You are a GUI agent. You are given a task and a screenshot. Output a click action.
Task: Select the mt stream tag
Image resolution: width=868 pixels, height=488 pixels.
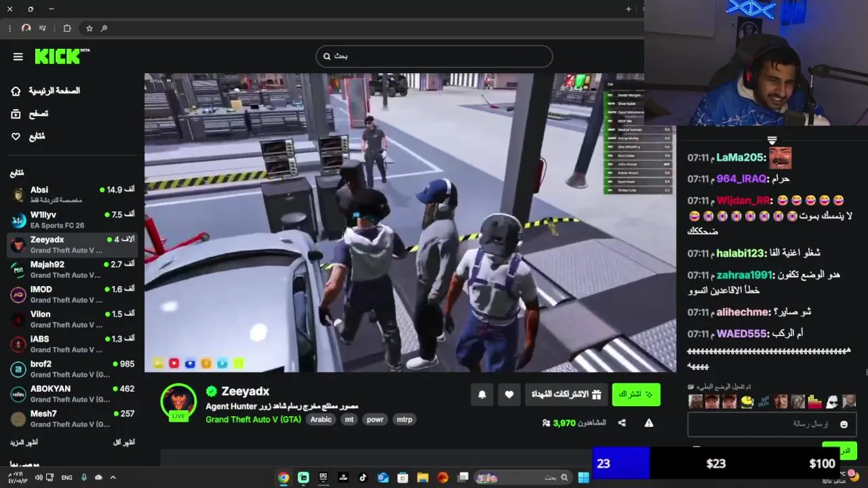coord(349,420)
